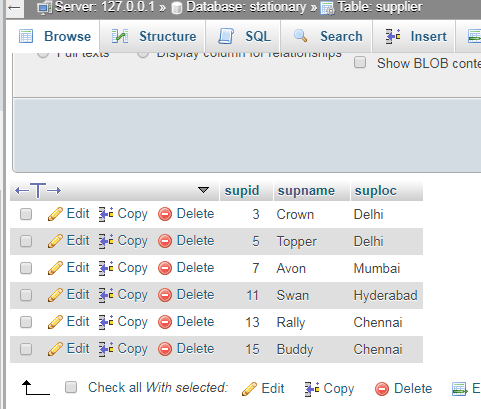Click the back arrow navigation button

(14, 8)
